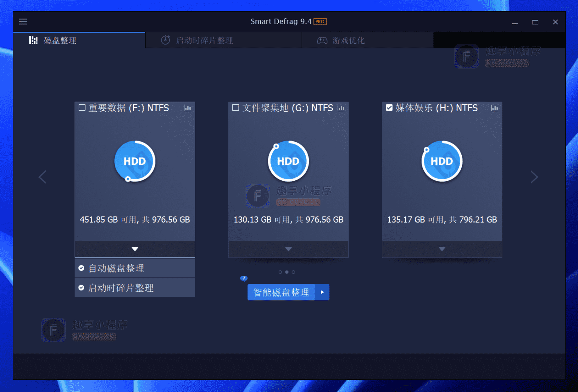Check the 重要数据 (F:) drive checkbox

(x=82, y=108)
